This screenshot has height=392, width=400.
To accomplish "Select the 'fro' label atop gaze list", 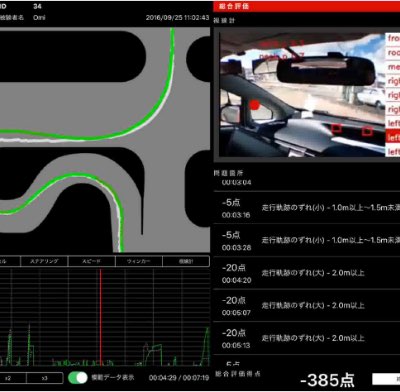I will coord(393,38).
